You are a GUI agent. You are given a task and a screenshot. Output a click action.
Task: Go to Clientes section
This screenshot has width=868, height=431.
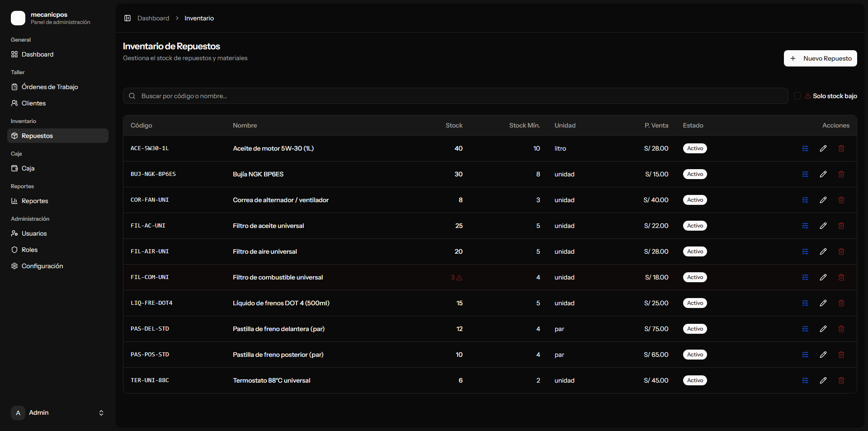pos(58,103)
